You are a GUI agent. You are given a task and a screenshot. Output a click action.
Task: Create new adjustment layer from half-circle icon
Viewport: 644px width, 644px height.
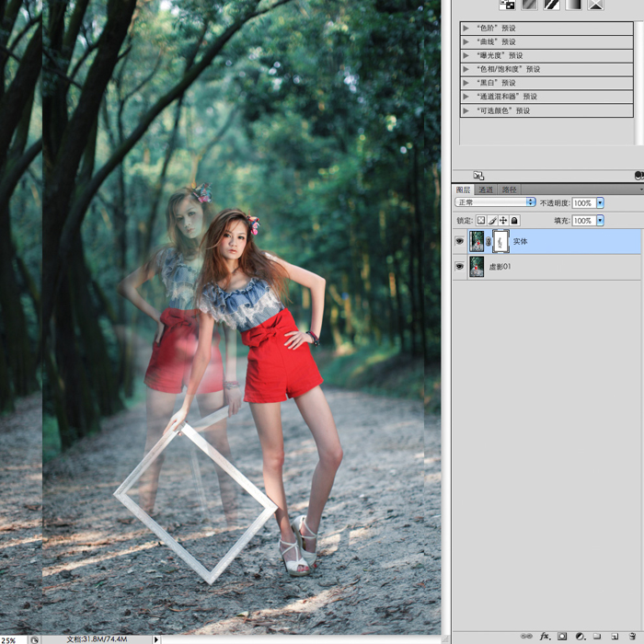tap(580, 637)
